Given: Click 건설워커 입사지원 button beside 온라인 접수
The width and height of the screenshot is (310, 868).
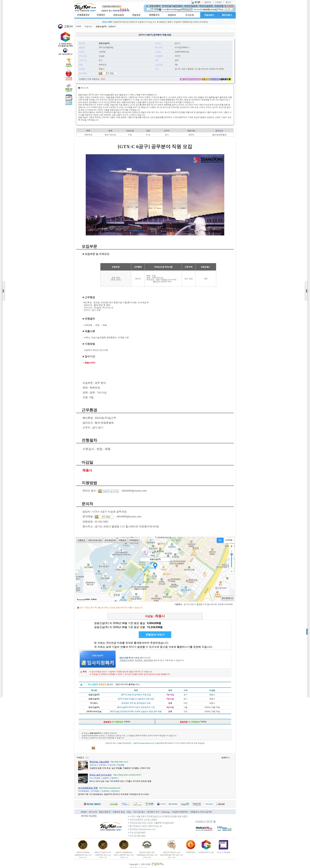Looking at the screenshot, I should [109, 491].
